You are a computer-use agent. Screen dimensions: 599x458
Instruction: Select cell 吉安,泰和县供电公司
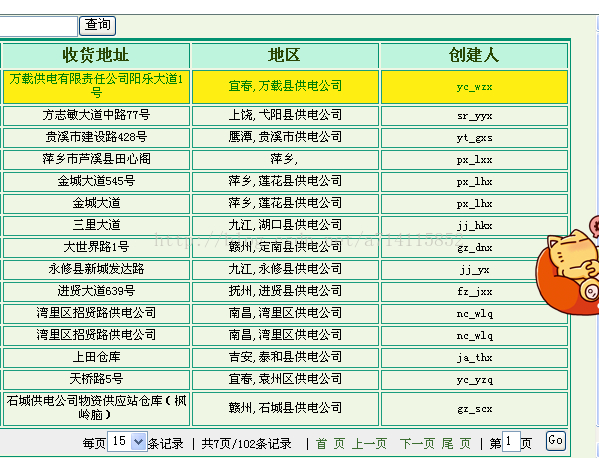click(x=285, y=358)
